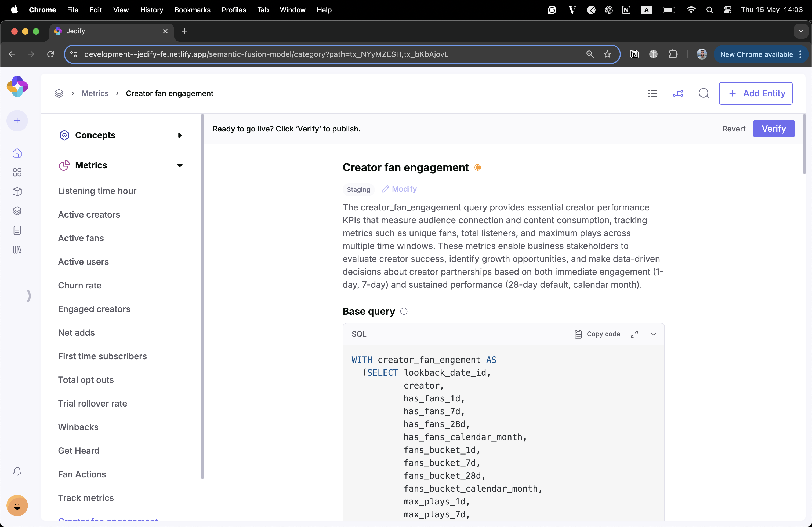Click the orange staging status dot beside title
This screenshot has width=812, height=527.
(478, 167)
